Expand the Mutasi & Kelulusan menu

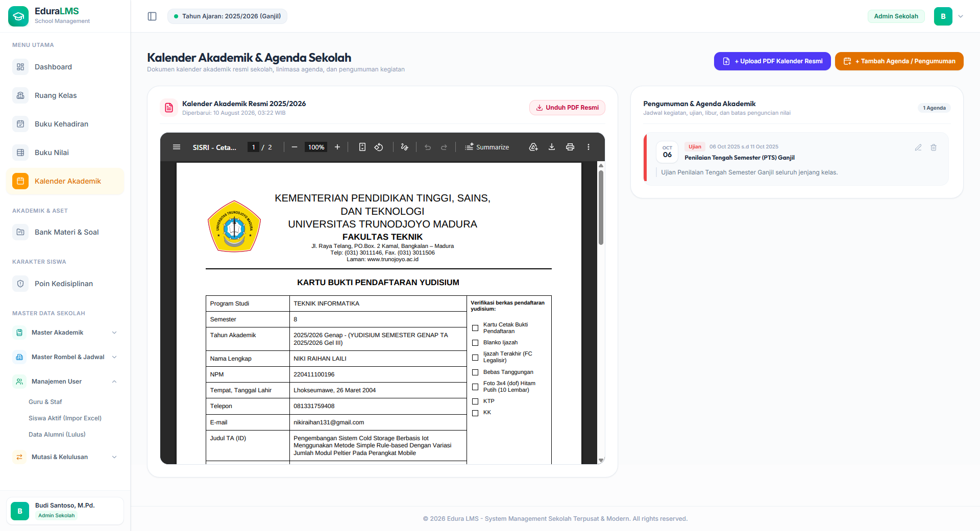65,457
